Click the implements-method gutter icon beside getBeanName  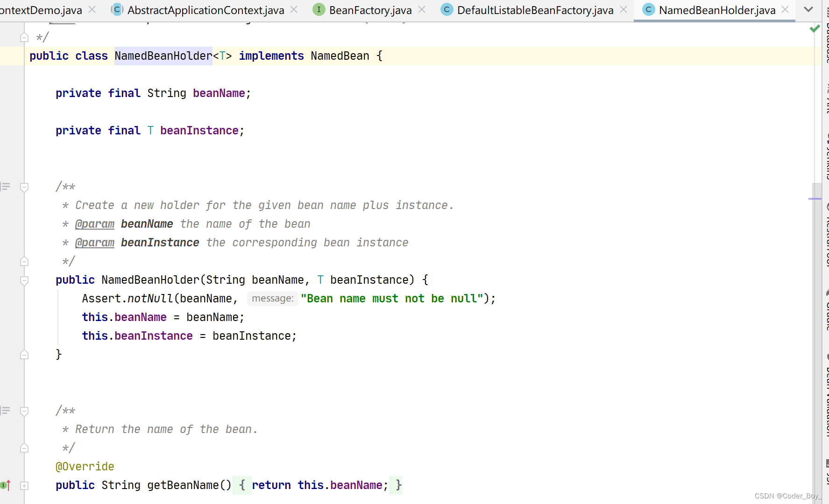6,485
